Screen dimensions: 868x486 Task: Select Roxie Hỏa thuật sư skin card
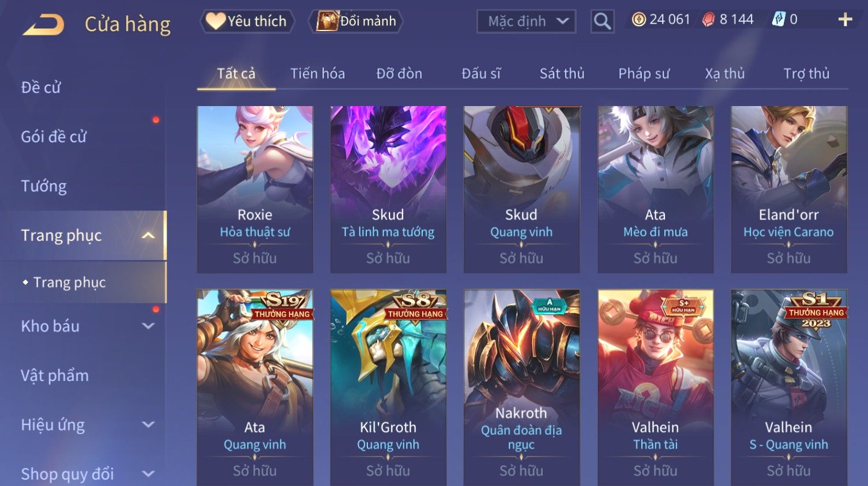(x=255, y=189)
